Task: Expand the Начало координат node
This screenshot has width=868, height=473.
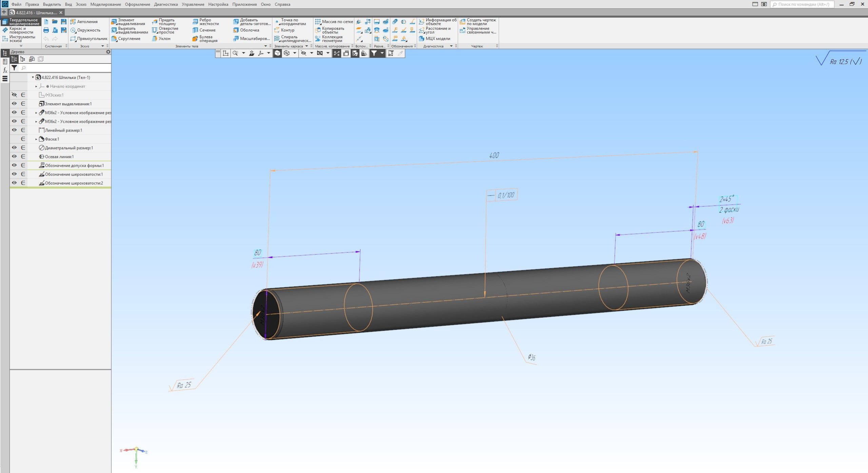Action: coord(36,86)
